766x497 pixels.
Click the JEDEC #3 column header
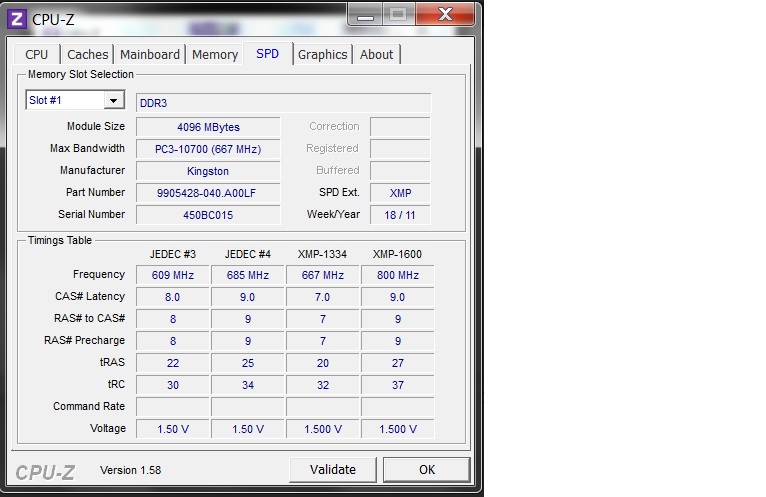[x=172, y=254]
